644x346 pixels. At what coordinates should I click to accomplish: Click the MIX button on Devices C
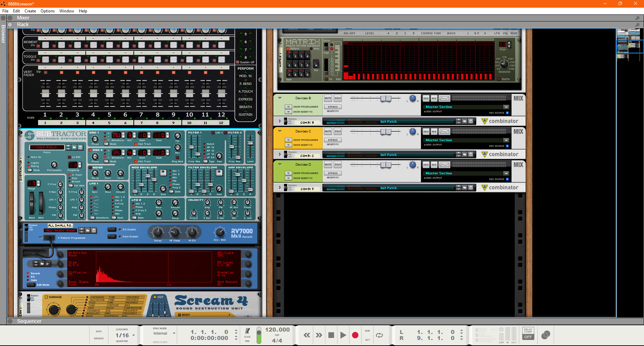pyautogui.click(x=434, y=132)
